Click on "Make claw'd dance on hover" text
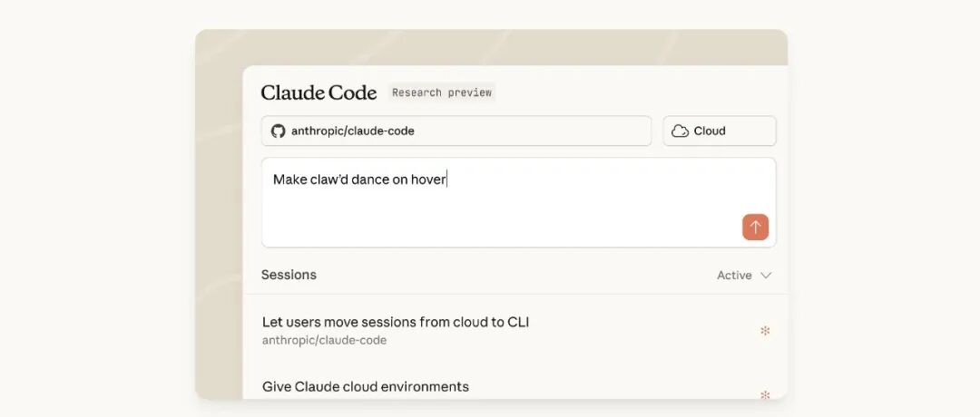 pyautogui.click(x=359, y=179)
